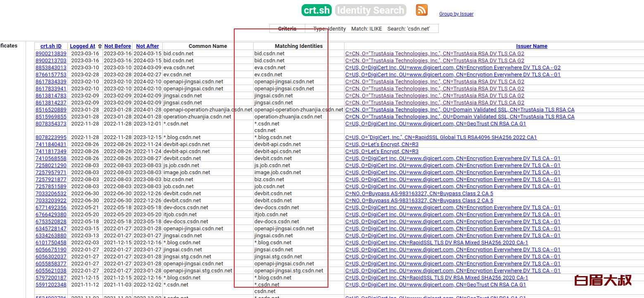Open certificate ID 8617834339
644x298 pixels.
point(51,82)
